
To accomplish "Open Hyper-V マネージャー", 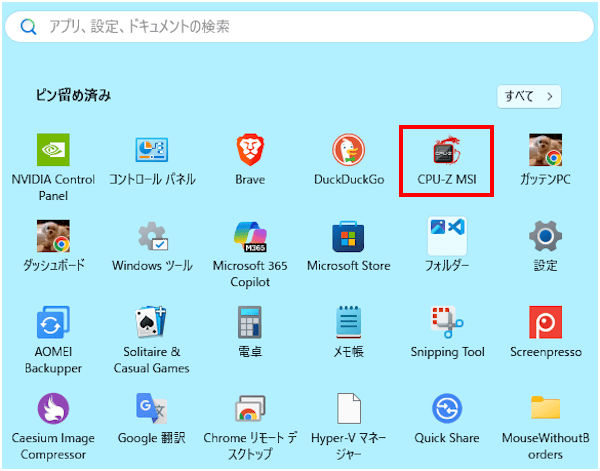I will coord(348,408).
